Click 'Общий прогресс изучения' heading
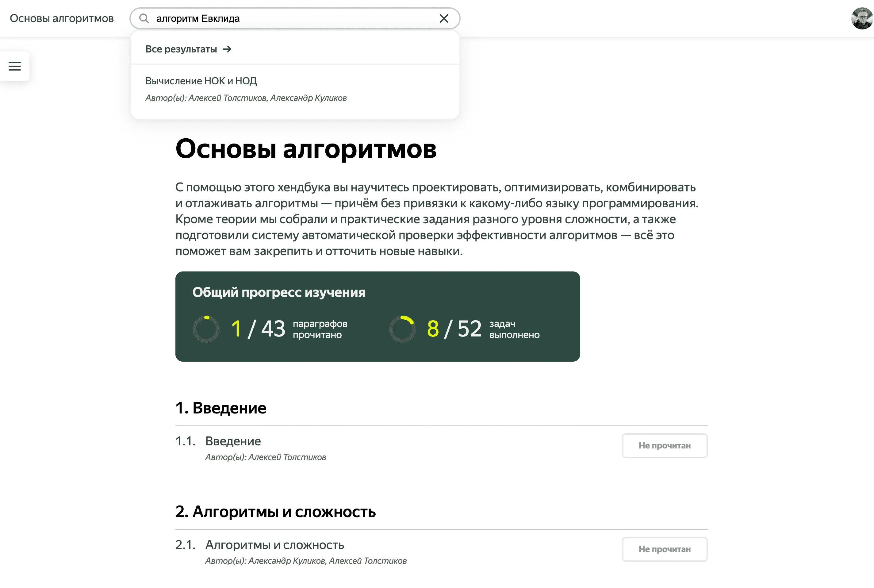The image size is (874, 588). tap(278, 292)
